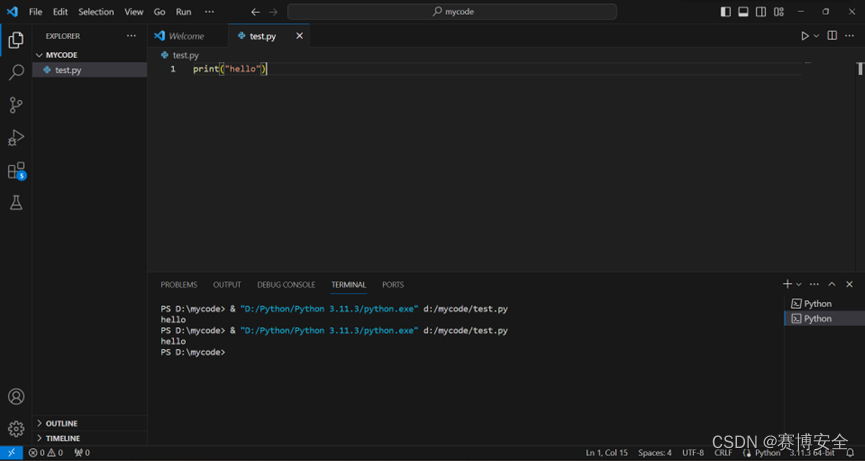Viewport: 865px width, 461px height.
Task: Select the test.py editor tab
Action: [x=263, y=36]
